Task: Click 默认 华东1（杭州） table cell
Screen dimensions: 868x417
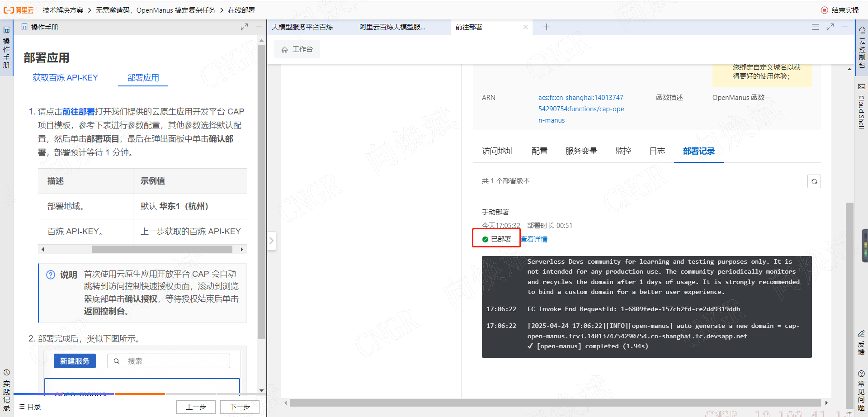Action: (x=190, y=206)
